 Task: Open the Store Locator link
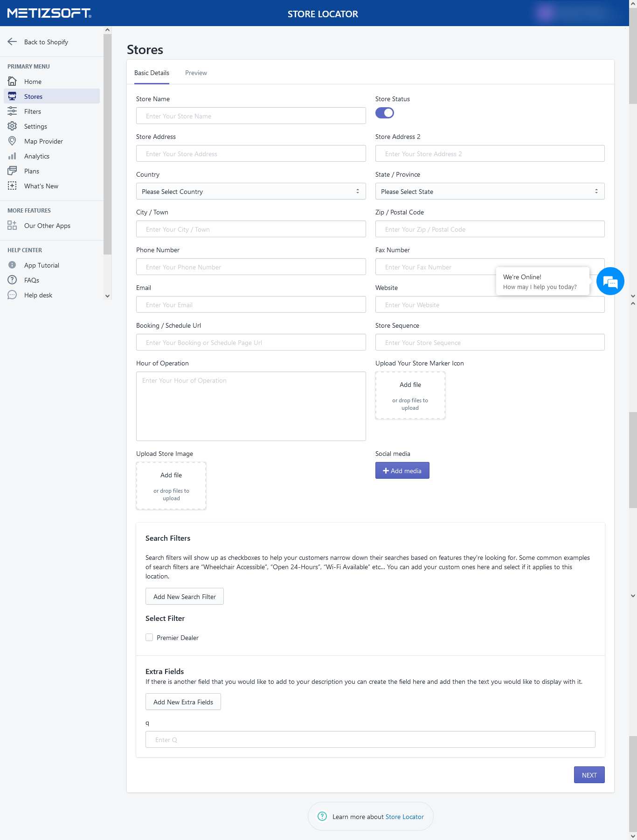pyautogui.click(x=404, y=817)
